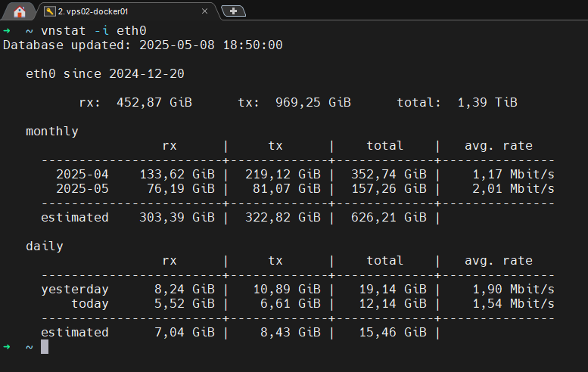Click the 'monthly' section heading
Image resolution: width=588 pixels, height=372 pixels.
pyautogui.click(x=51, y=131)
